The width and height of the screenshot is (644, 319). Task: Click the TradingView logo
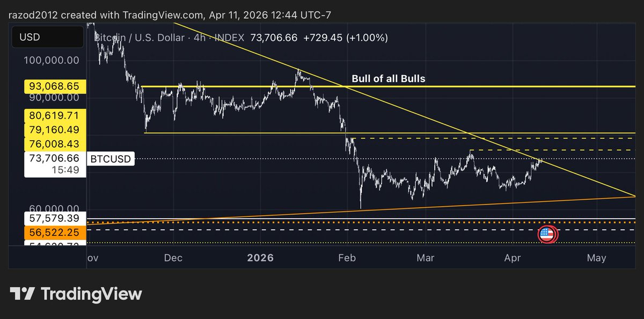[76, 294]
